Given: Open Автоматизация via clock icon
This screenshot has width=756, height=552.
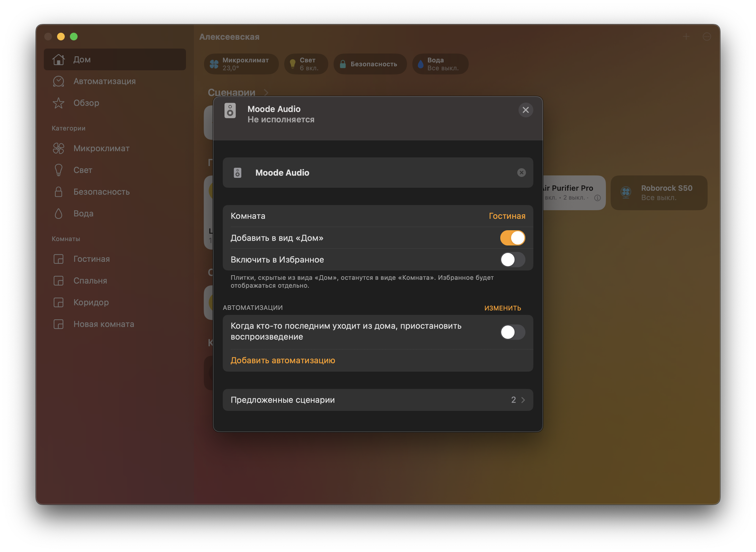Looking at the screenshot, I should point(58,81).
